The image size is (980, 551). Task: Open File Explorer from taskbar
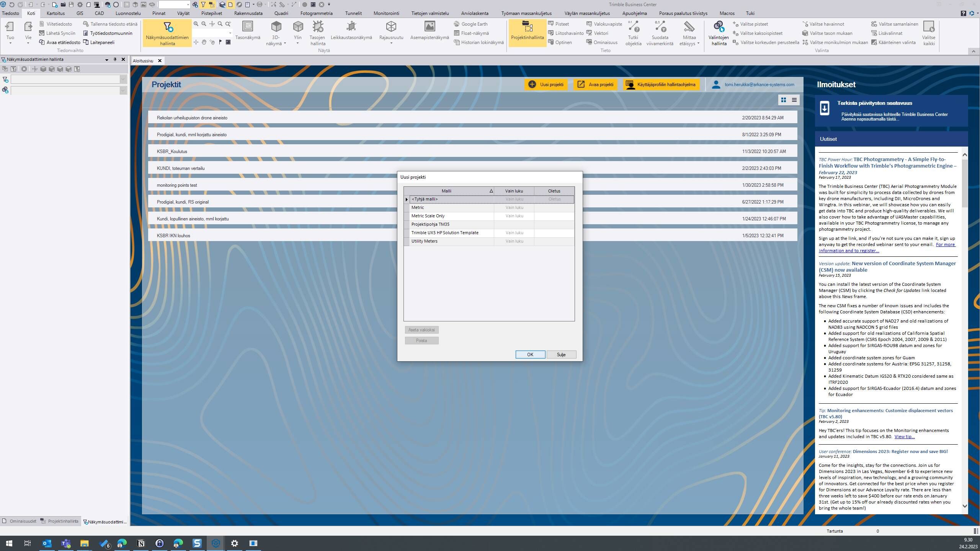point(84,543)
